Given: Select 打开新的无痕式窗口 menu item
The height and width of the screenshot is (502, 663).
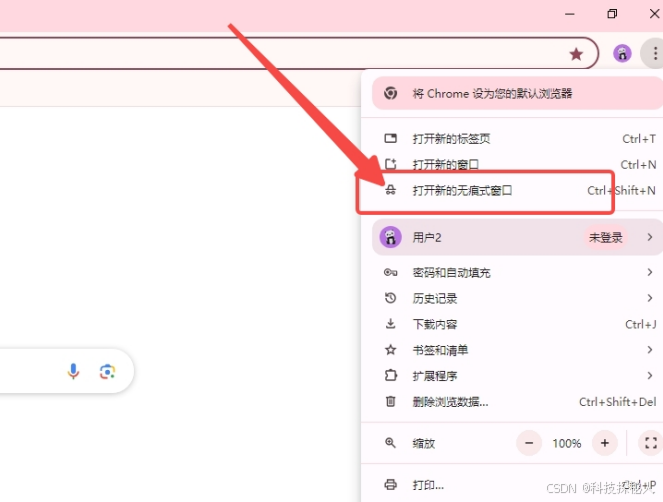Looking at the screenshot, I should pos(512,190).
